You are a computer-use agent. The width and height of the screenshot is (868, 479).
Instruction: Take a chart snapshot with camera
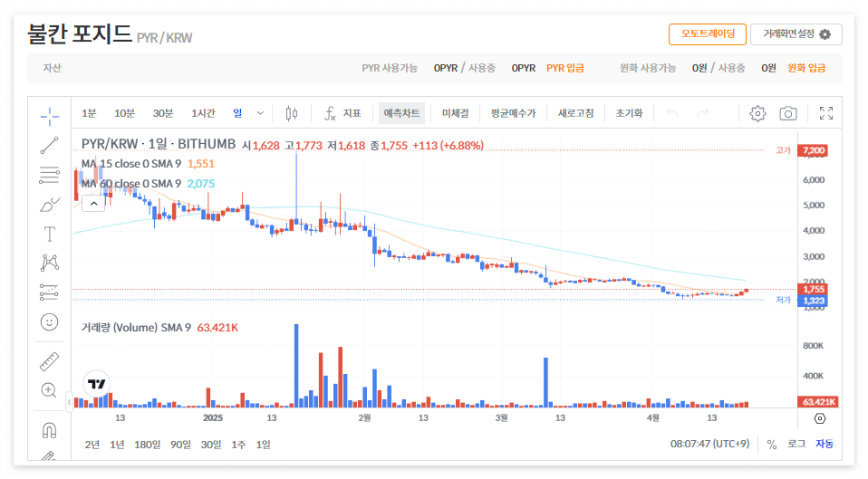pos(787,113)
